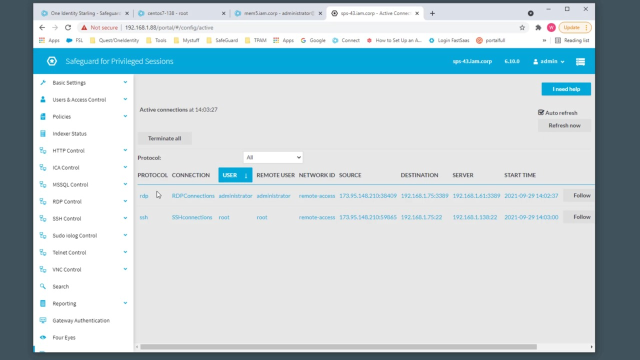Open the Indexer Status menu item
The width and height of the screenshot is (640, 360).
point(69,133)
